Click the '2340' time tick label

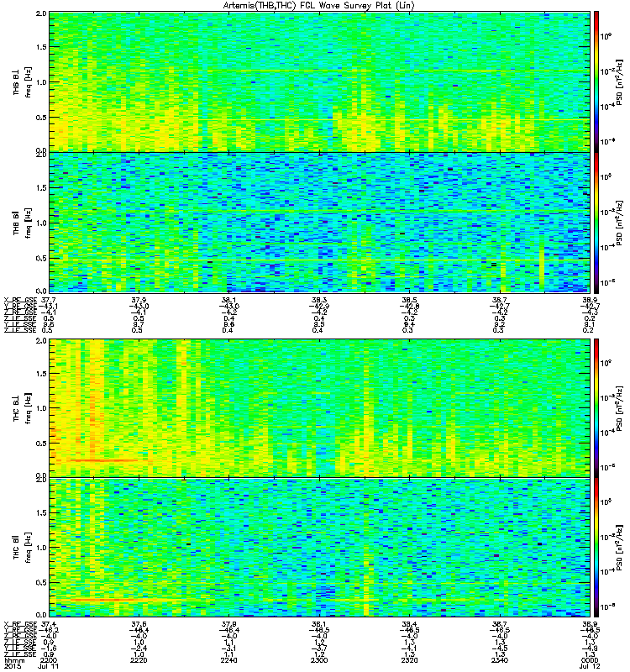tap(499, 660)
